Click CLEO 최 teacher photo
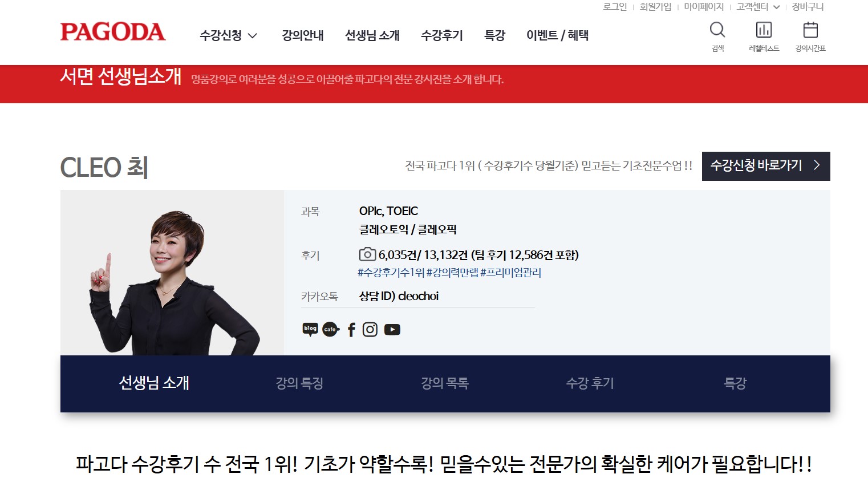The image size is (868, 482). pos(172,273)
